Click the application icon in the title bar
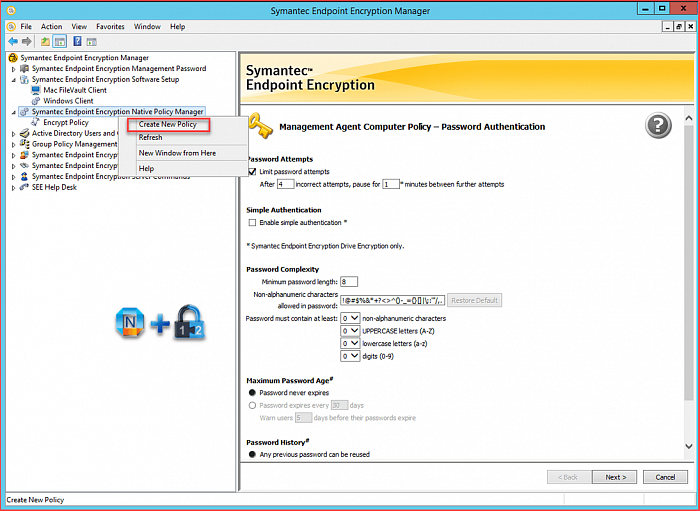 tap(12, 9)
